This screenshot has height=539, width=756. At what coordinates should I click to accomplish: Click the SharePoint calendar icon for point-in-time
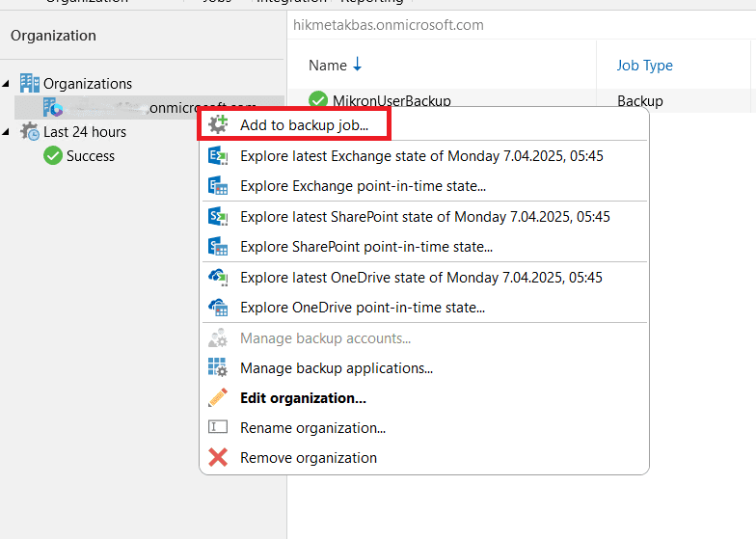218,247
